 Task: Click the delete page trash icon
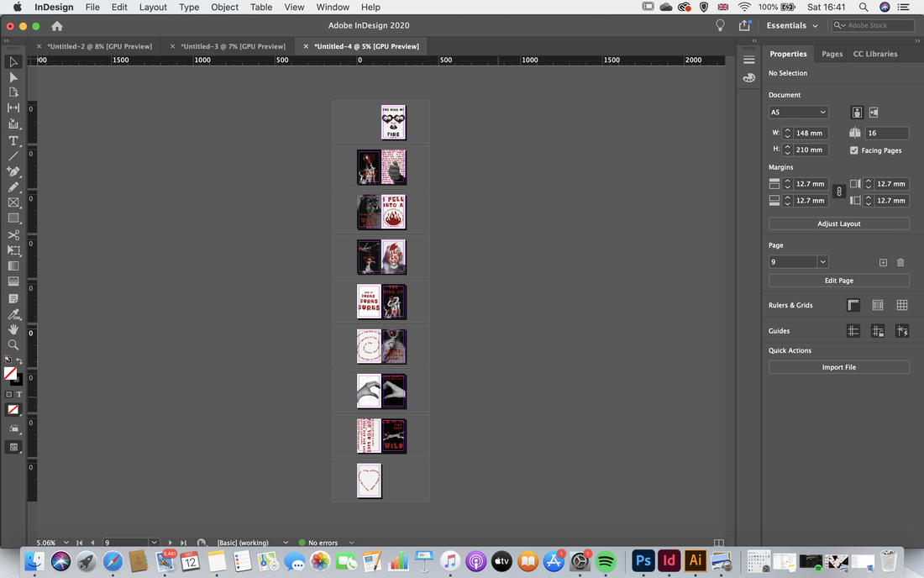click(900, 262)
